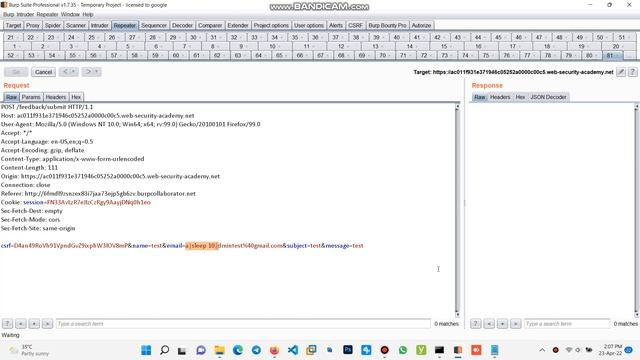This screenshot has height=360, width=640.
Task: Click previous match button in request search
Action: click(21, 324)
